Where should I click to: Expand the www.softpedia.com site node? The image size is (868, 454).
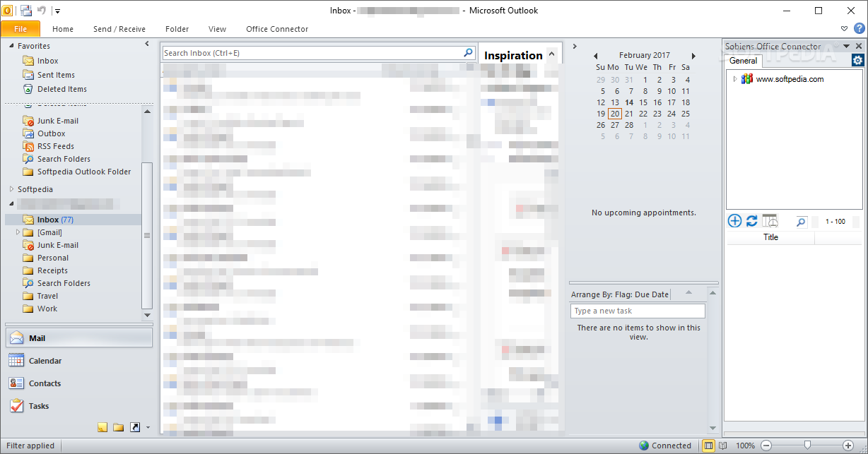[735, 79]
